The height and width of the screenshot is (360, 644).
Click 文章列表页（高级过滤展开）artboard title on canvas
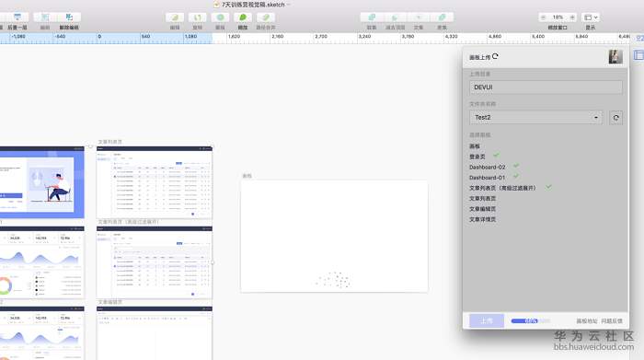pos(128,222)
